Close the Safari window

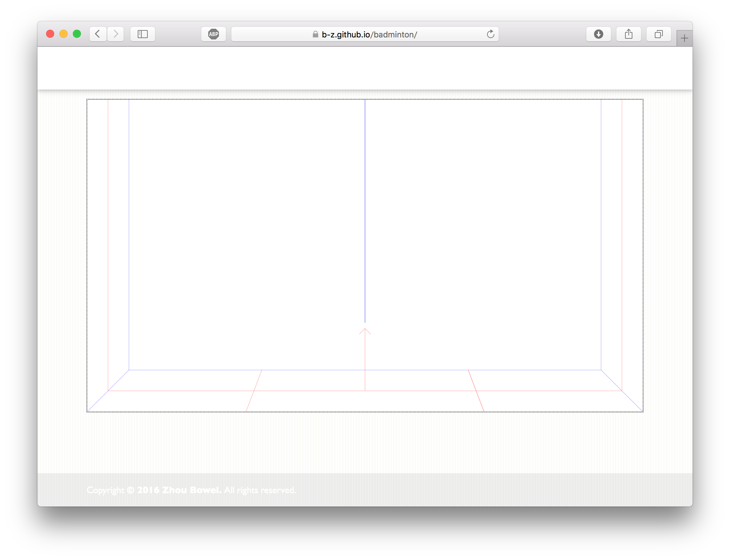click(x=50, y=34)
